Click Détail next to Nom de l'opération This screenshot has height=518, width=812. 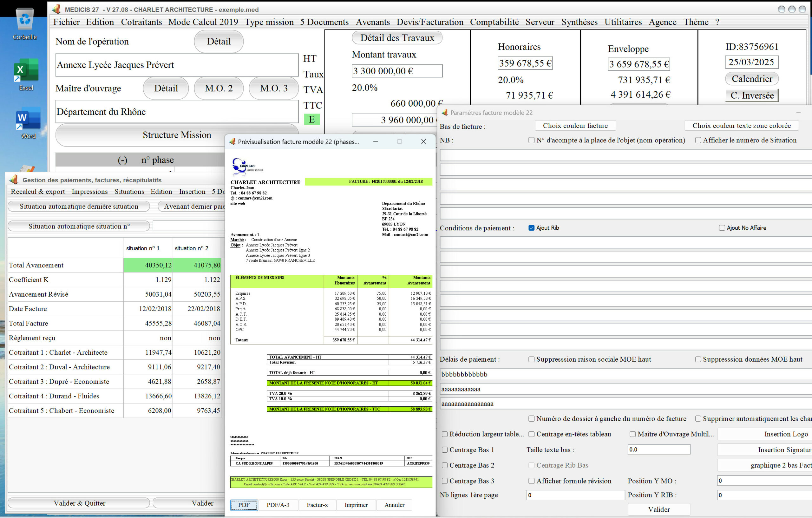coord(219,42)
